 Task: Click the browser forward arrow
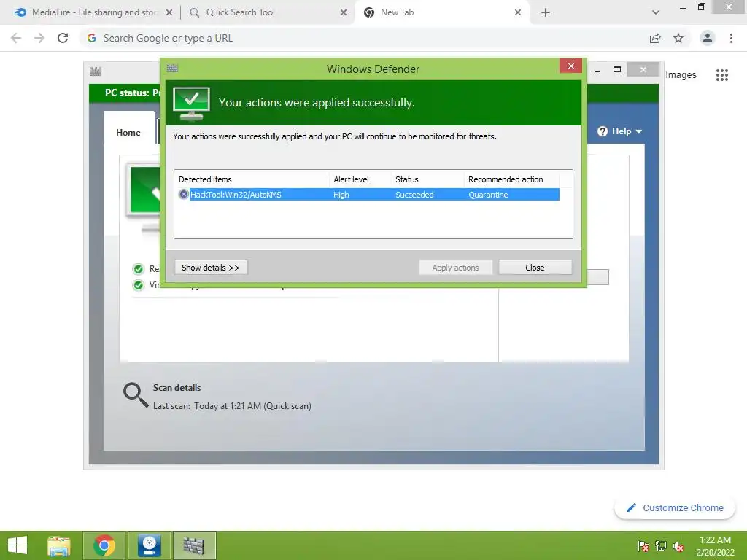pos(39,38)
